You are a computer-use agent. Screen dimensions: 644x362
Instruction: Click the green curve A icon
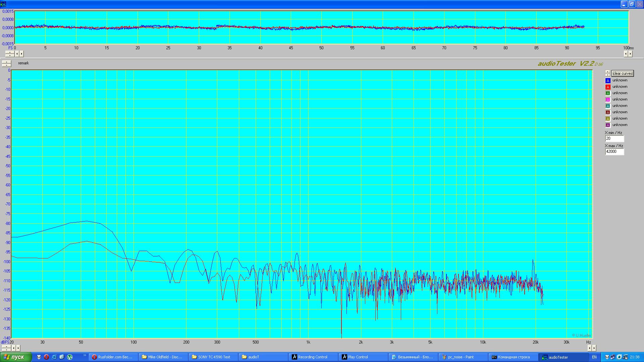(607, 93)
